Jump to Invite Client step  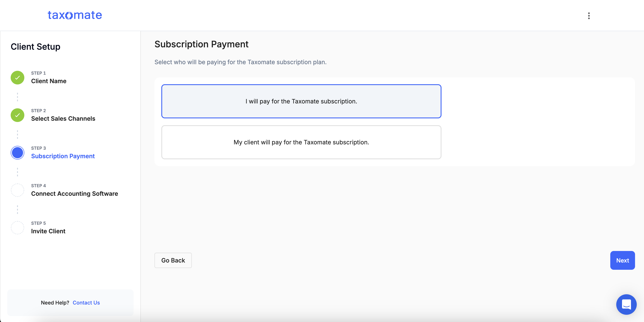[x=48, y=231]
